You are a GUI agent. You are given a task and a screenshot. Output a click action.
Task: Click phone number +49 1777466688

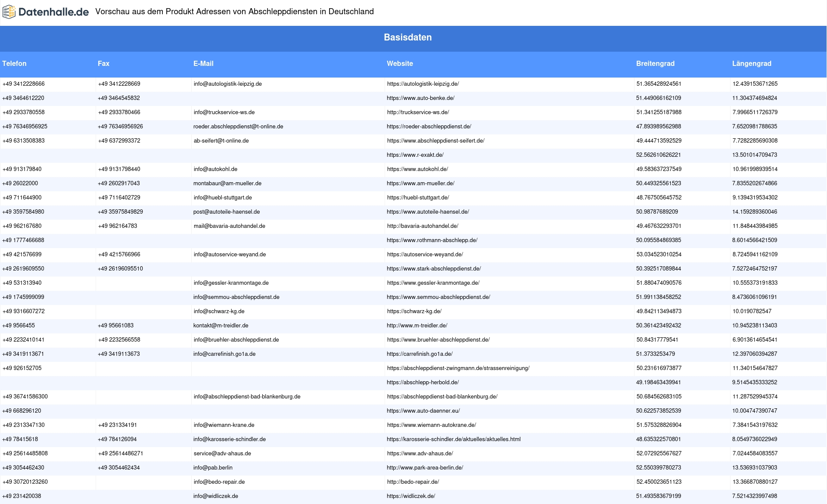(x=23, y=240)
